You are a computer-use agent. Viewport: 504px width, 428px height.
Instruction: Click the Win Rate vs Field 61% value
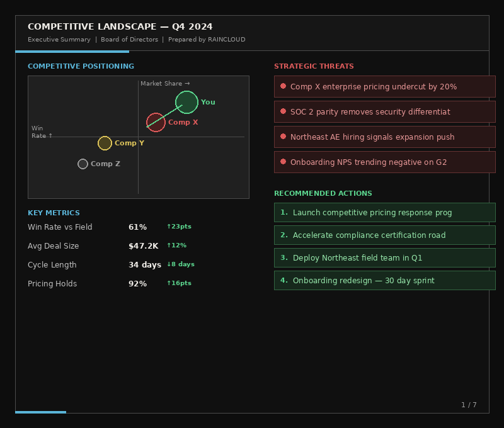point(137,227)
